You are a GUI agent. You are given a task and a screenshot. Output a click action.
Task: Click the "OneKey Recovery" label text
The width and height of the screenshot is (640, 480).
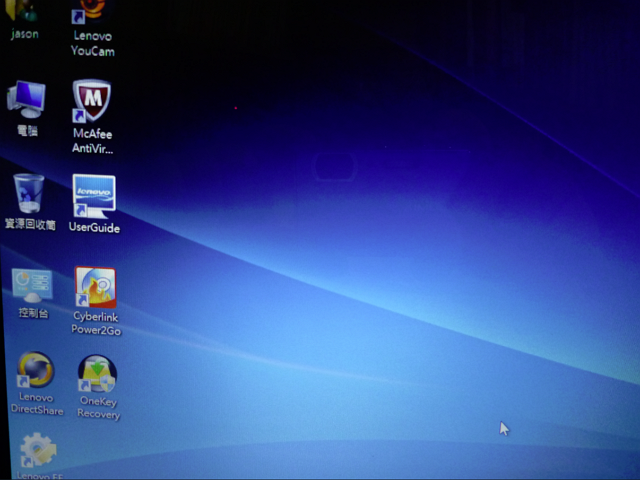(98, 407)
